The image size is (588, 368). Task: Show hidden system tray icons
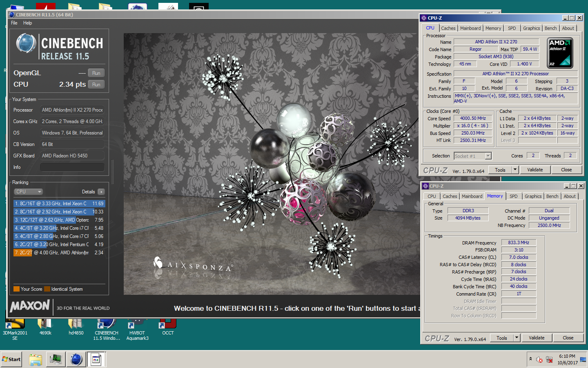(x=530, y=359)
